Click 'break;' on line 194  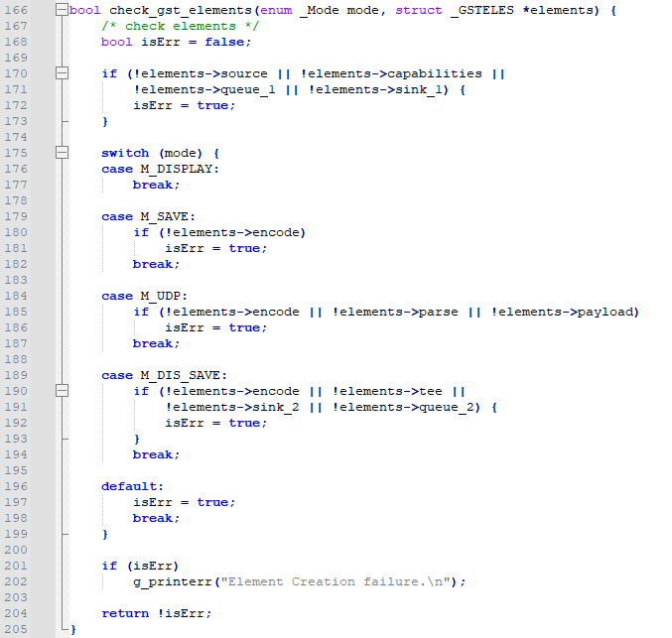tap(157, 454)
